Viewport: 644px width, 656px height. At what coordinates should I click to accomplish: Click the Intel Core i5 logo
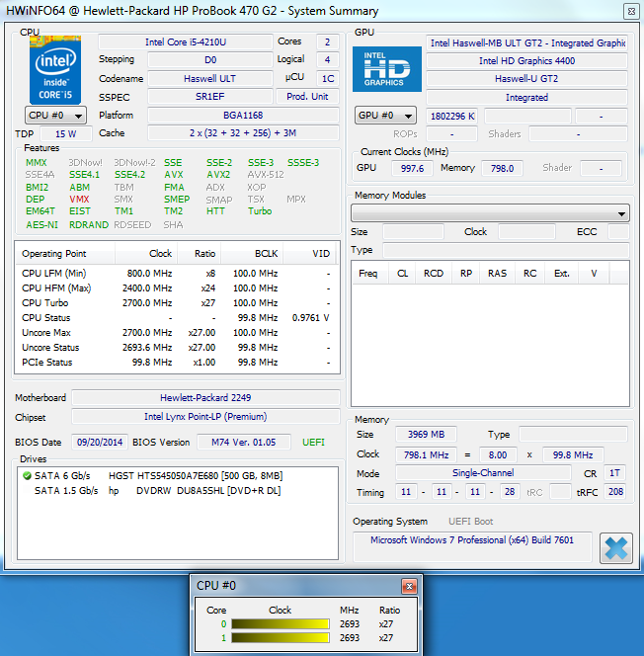pyautogui.click(x=55, y=70)
